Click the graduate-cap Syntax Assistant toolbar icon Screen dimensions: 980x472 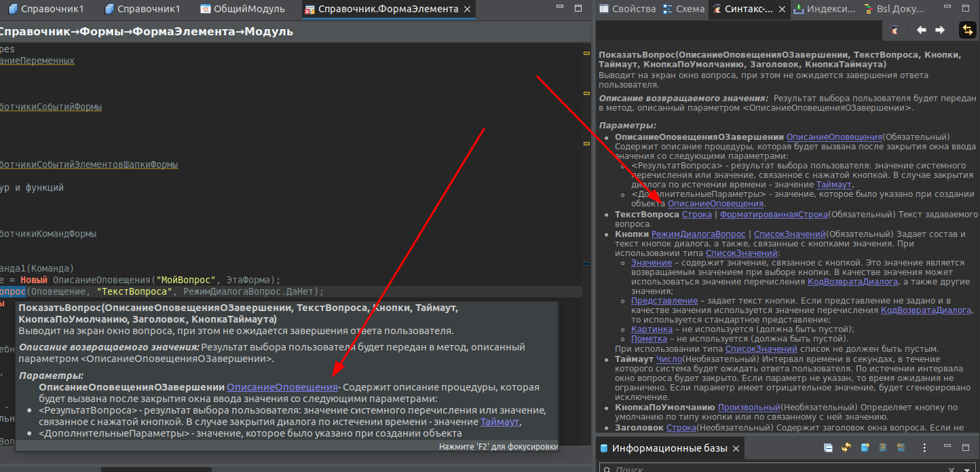coord(894,30)
